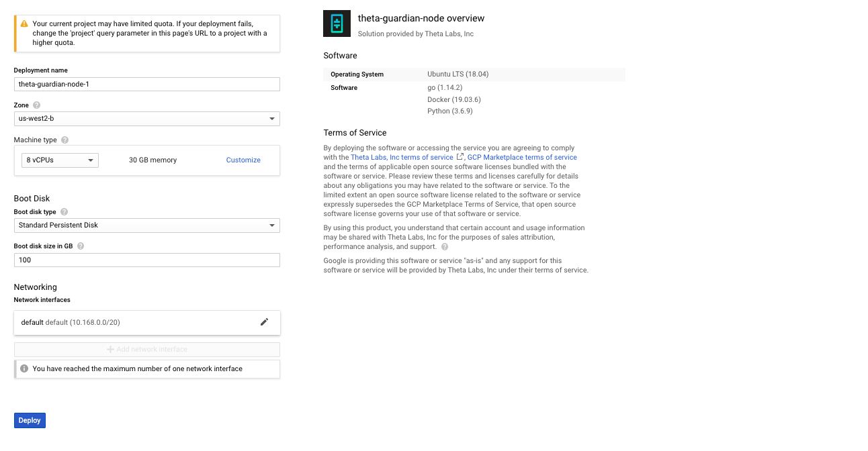Image resolution: width=868 pixels, height=451 pixels.
Task: Edit the default network interface pencil icon
Action: pos(264,322)
